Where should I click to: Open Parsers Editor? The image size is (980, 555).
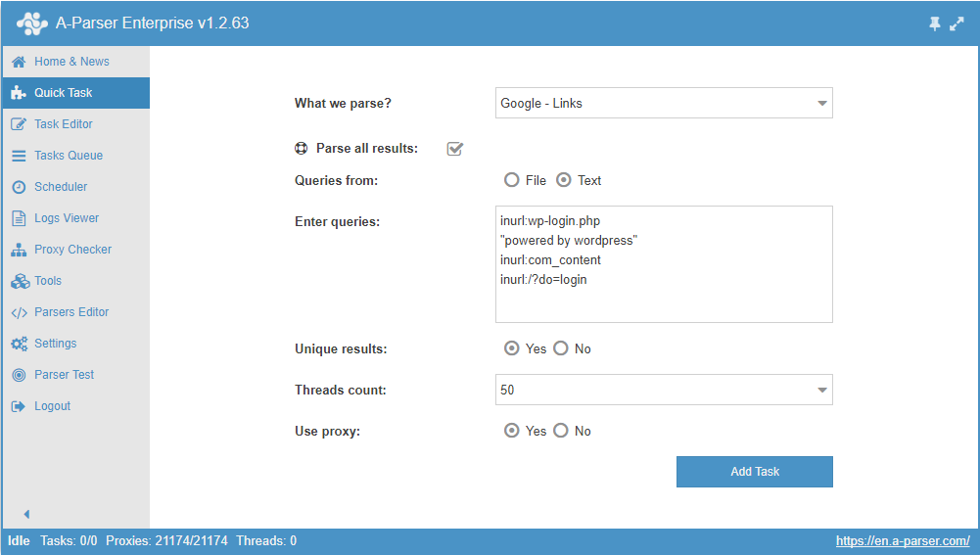tap(75, 312)
